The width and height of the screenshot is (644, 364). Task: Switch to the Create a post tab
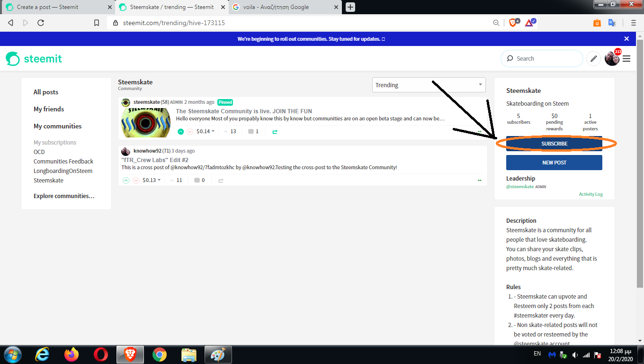pos(57,7)
